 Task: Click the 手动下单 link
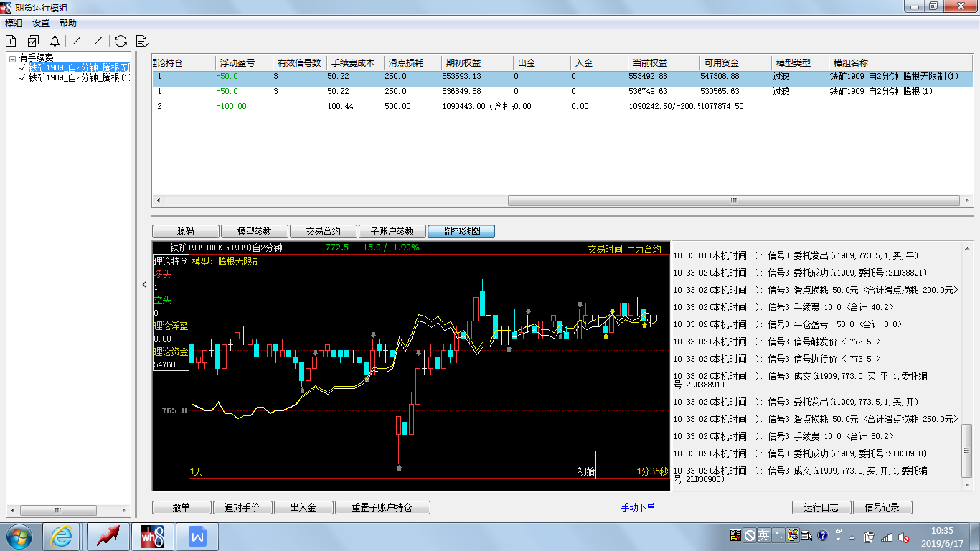pos(638,507)
